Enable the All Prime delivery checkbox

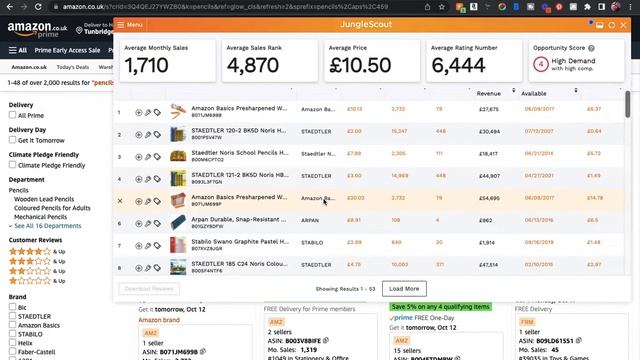pyautogui.click(x=12, y=115)
